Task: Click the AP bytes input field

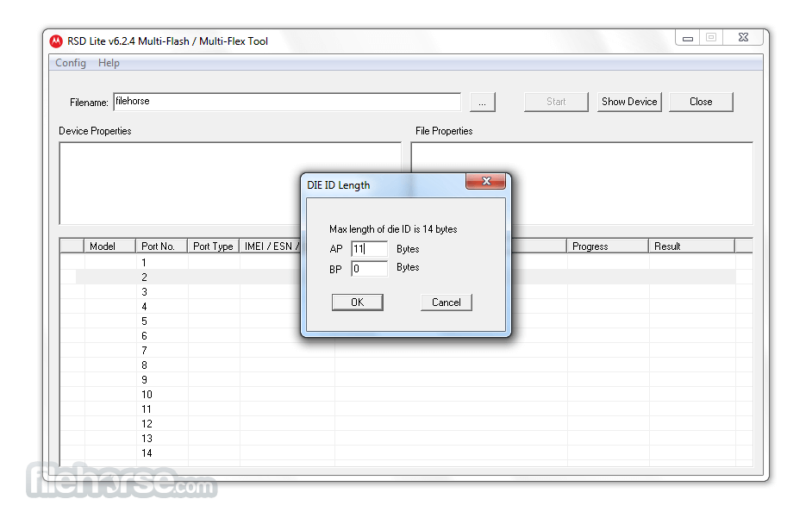Action: point(369,249)
